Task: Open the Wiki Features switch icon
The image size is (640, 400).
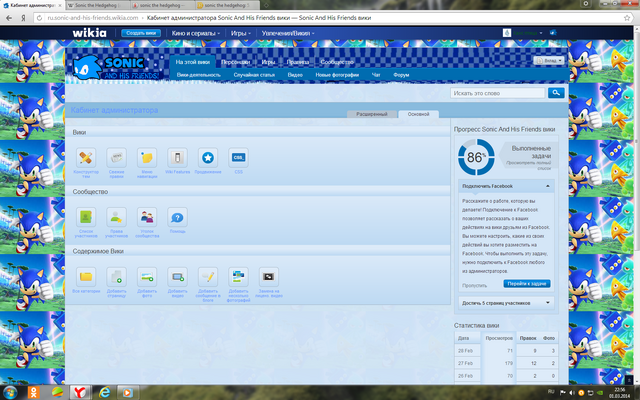Action: pos(178,158)
